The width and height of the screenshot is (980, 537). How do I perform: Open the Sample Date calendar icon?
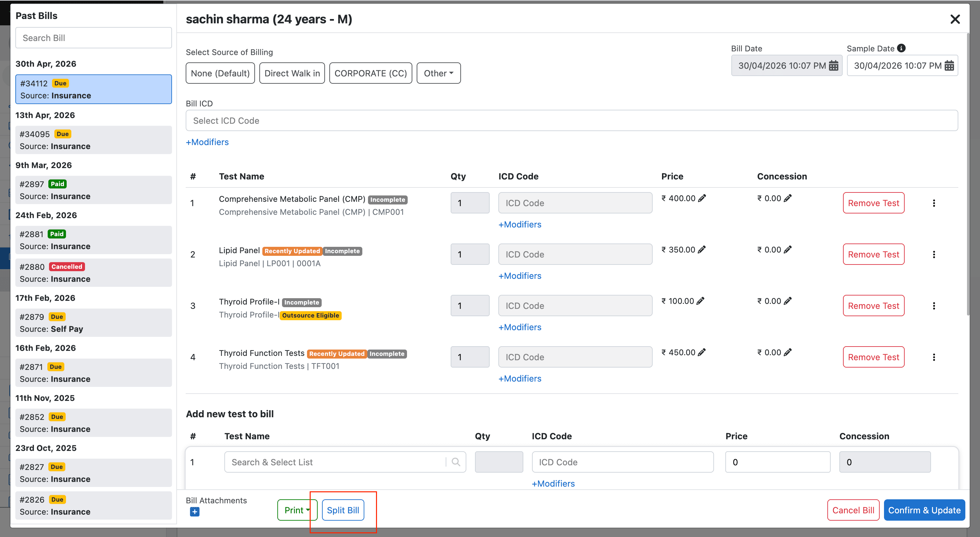tap(949, 65)
